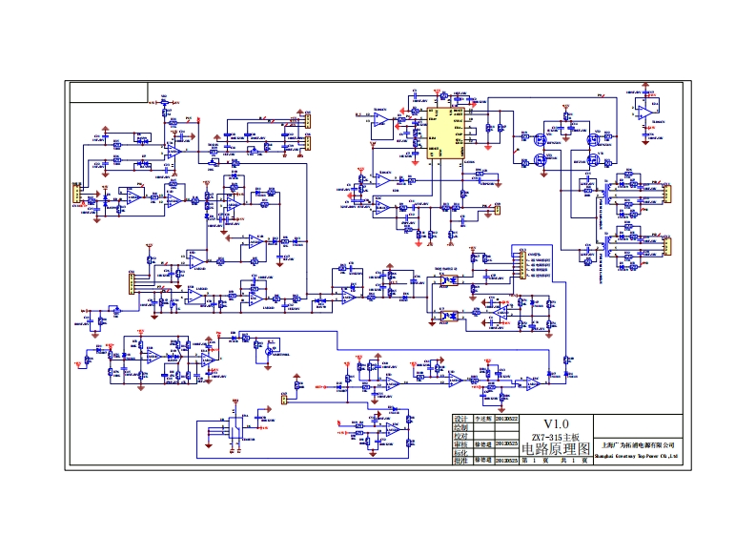Click the large yellow IC chip

point(444,134)
